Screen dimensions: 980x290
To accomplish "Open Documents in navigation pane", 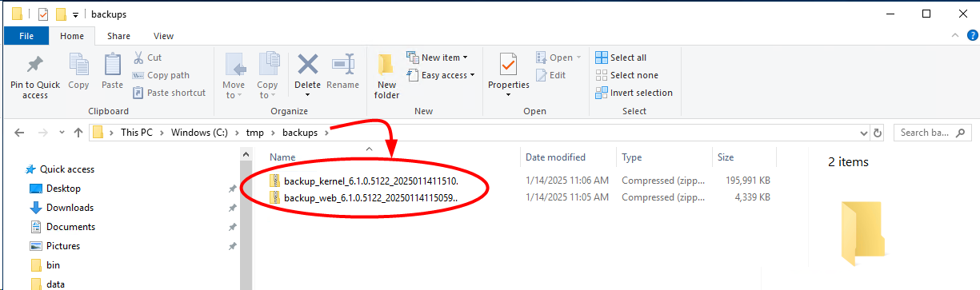I will (x=70, y=227).
